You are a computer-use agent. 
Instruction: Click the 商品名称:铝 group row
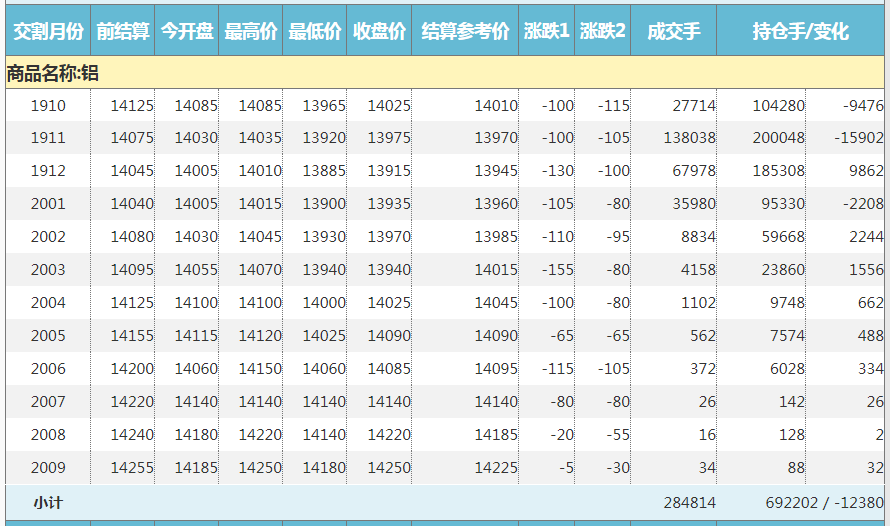52,73
